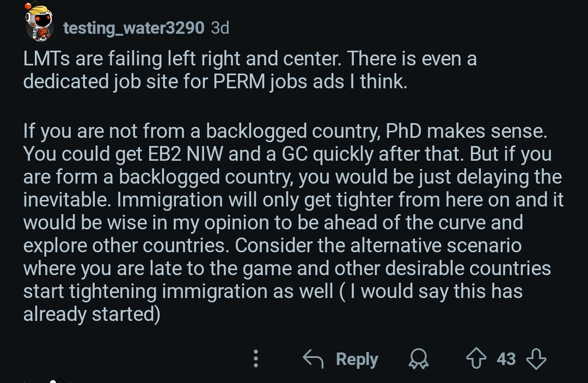Click the curved reply arrow icon
Viewport: 588px width, 383px height.
point(313,358)
